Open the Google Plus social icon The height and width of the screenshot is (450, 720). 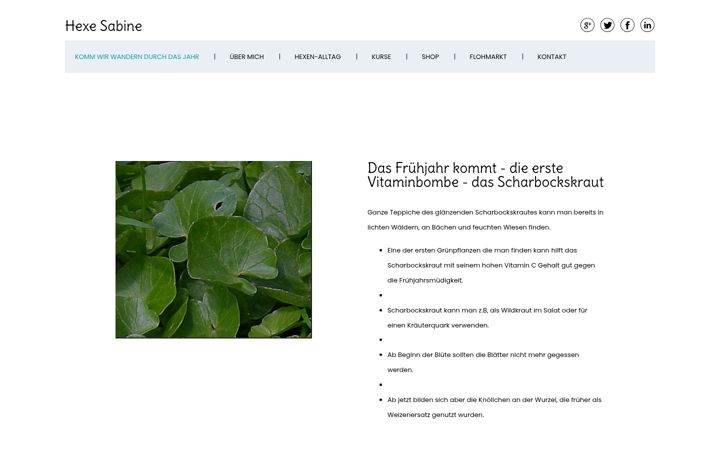[x=587, y=25]
